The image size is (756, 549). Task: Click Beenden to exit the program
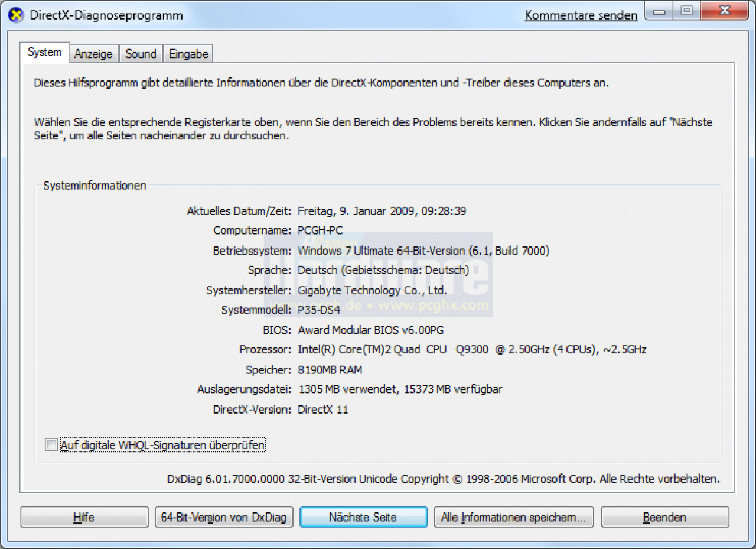664,517
